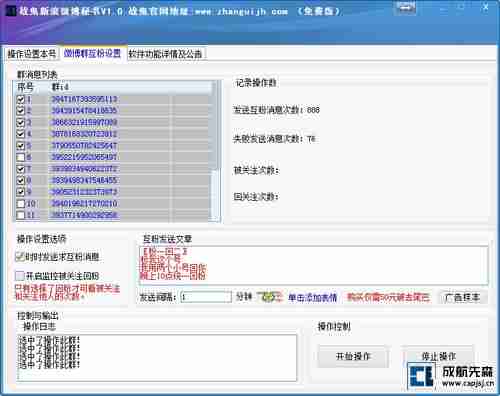Click the emoji icon beside 分钟
This screenshot has height=396, width=500.
point(270,296)
